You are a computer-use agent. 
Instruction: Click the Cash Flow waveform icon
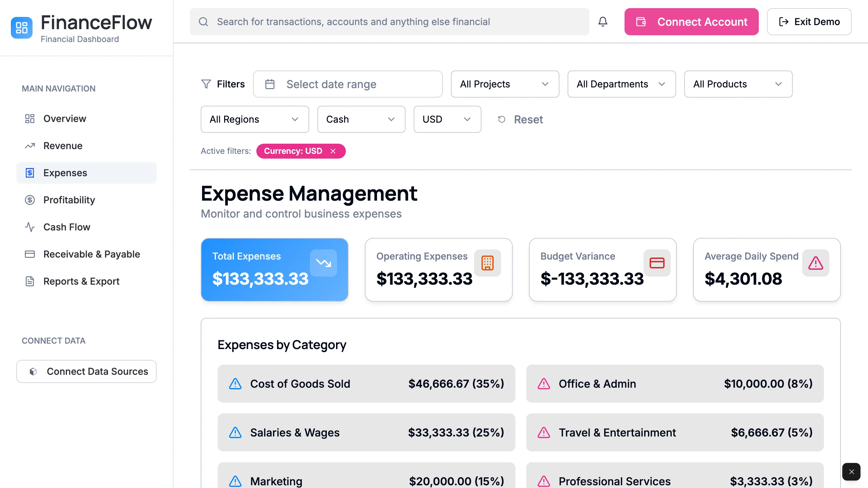click(x=30, y=227)
